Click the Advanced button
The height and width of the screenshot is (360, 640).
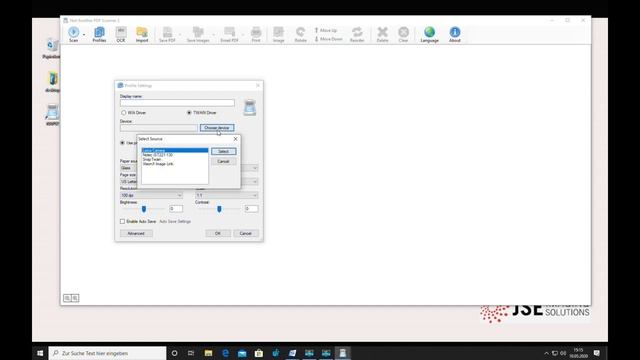click(136, 233)
